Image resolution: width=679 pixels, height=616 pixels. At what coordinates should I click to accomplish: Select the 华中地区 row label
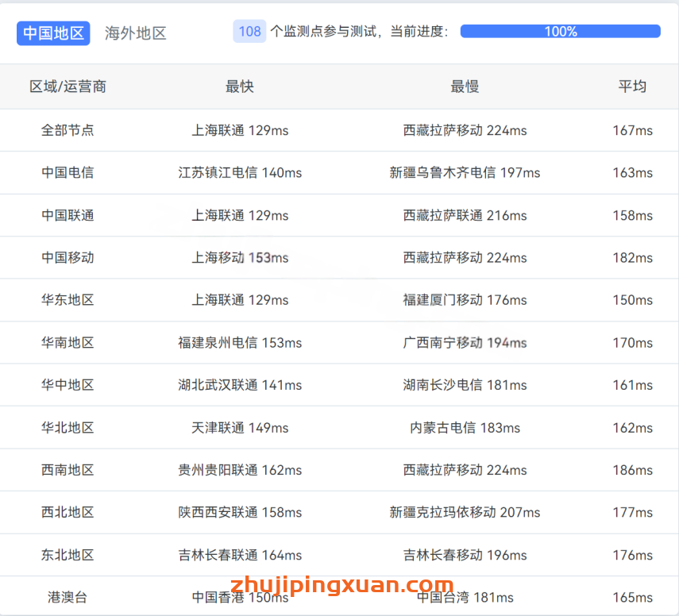coord(68,385)
